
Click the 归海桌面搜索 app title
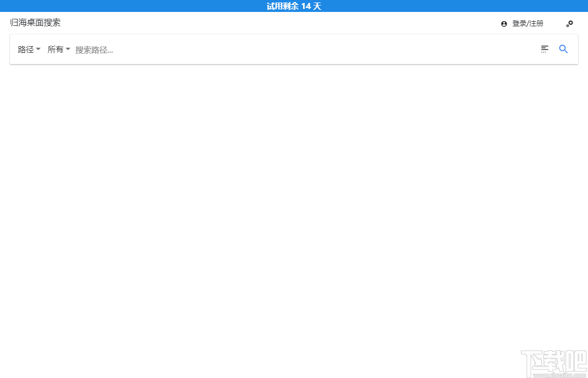click(x=35, y=23)
